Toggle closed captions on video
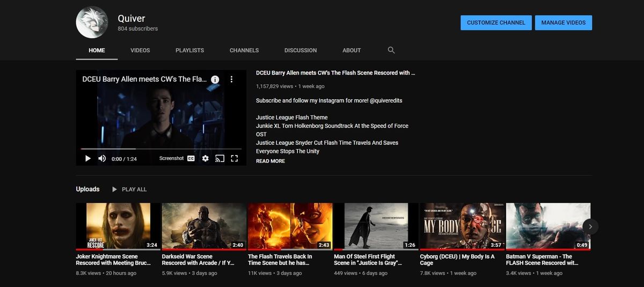The image size is (644, 287). [x=191, y=158]
